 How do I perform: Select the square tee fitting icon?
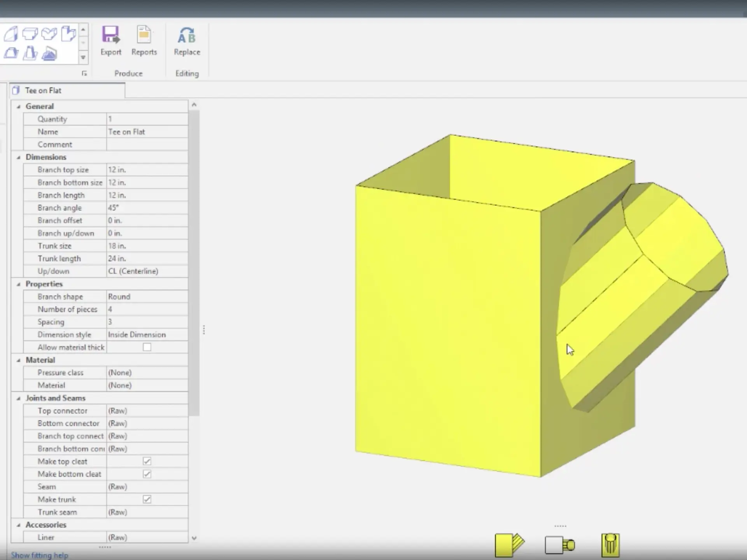[30, 33]
